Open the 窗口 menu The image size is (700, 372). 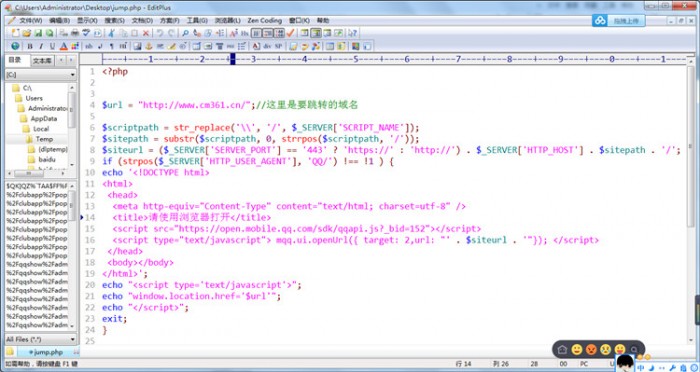pos(299,21)
